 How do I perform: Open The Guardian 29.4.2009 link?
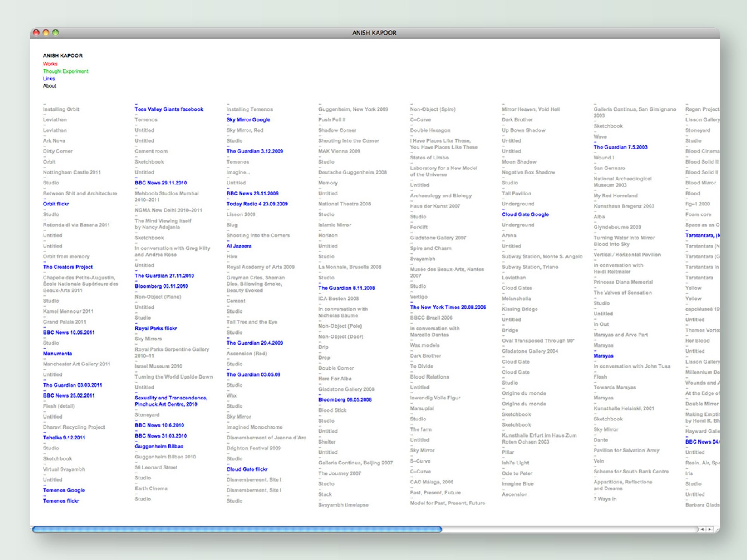255,343
